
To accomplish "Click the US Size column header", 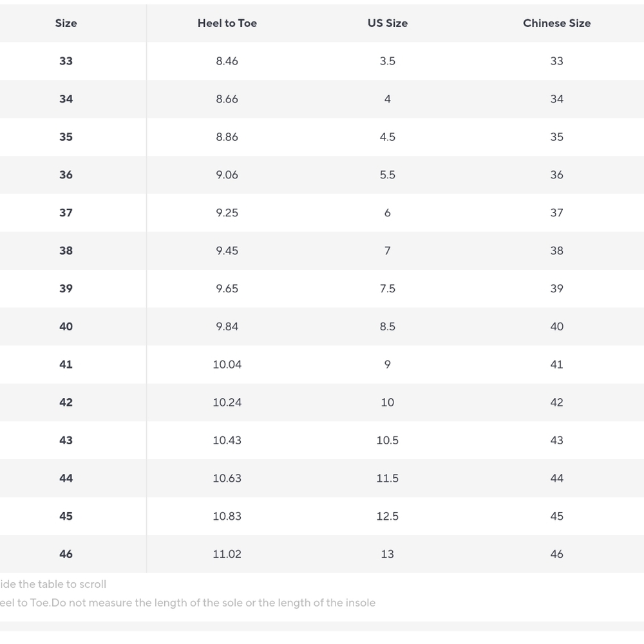I will [387, 23].
